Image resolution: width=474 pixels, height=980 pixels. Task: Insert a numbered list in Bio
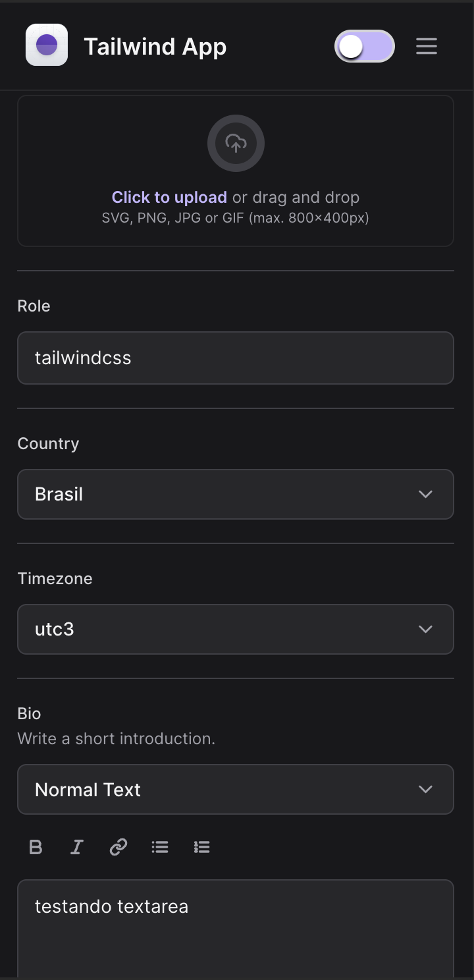(201, 847)
